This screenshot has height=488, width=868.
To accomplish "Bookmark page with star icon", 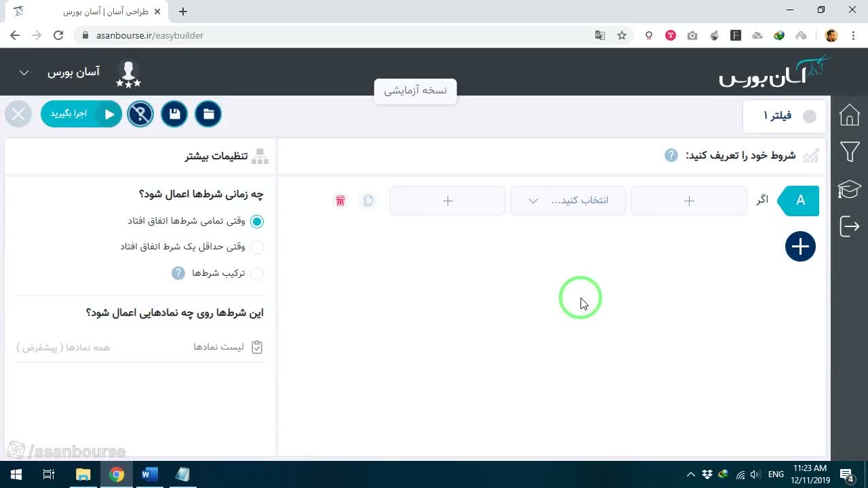I will click(x=622, y=35).
